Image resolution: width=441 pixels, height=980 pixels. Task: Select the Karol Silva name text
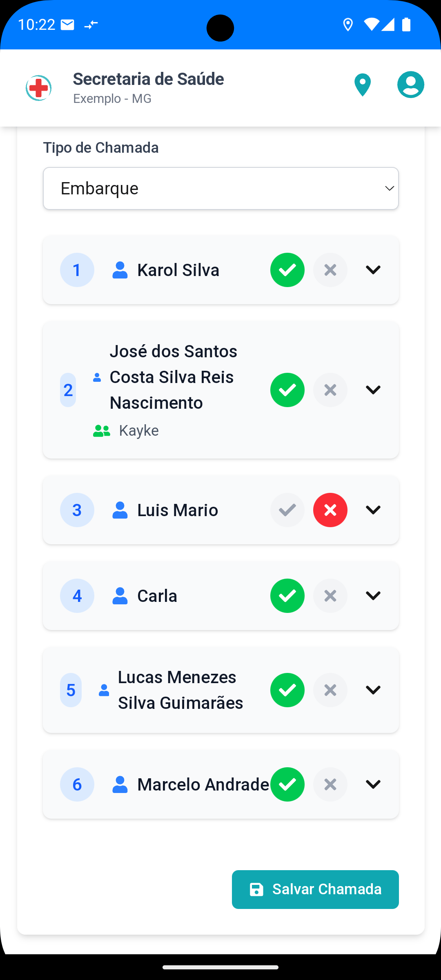178,270
